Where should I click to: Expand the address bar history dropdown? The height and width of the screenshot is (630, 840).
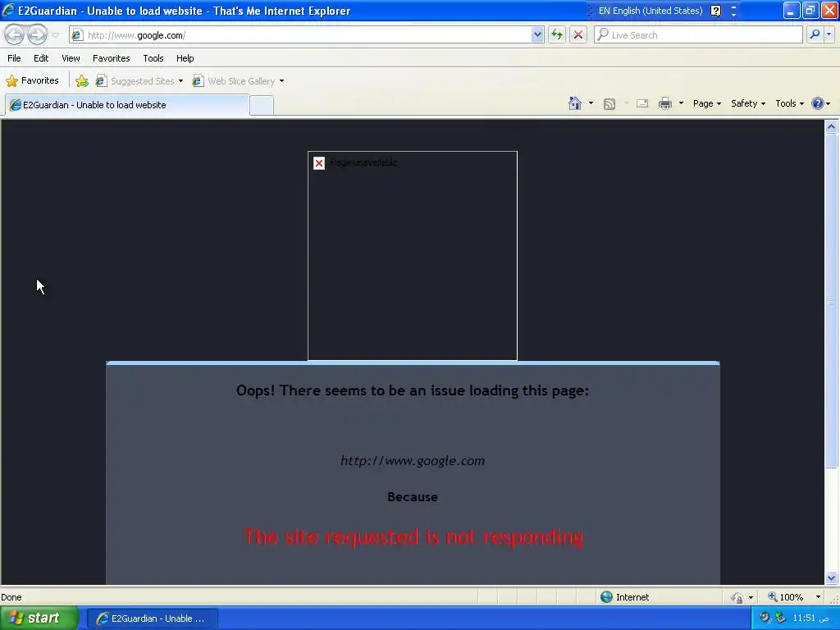pyautogui.click(x=537, y=35)
